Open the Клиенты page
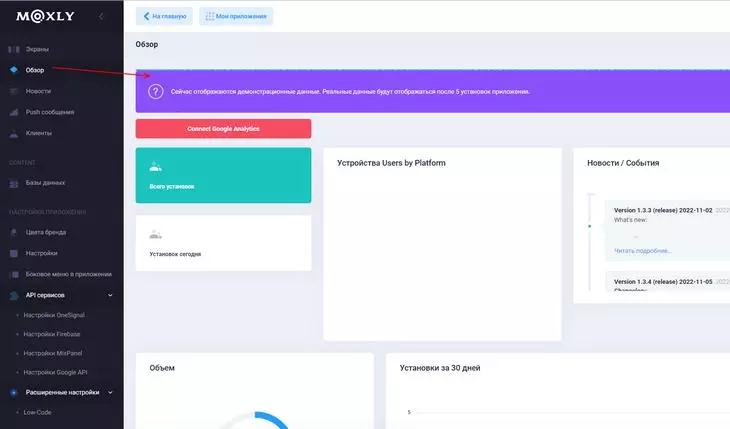 (39, 133)
